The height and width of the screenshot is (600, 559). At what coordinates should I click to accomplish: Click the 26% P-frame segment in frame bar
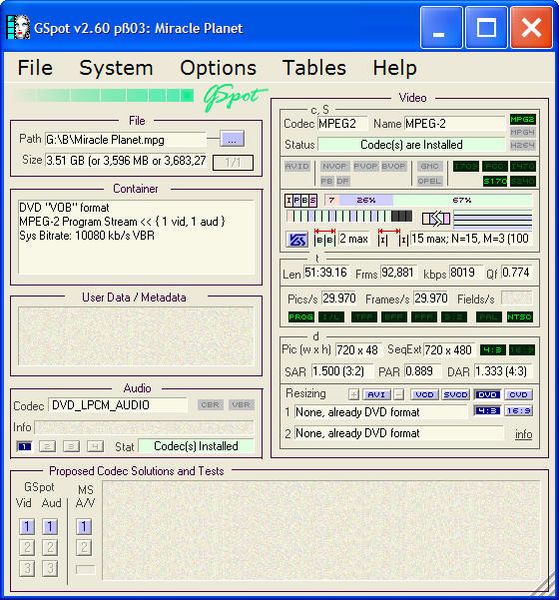point(366,200)
